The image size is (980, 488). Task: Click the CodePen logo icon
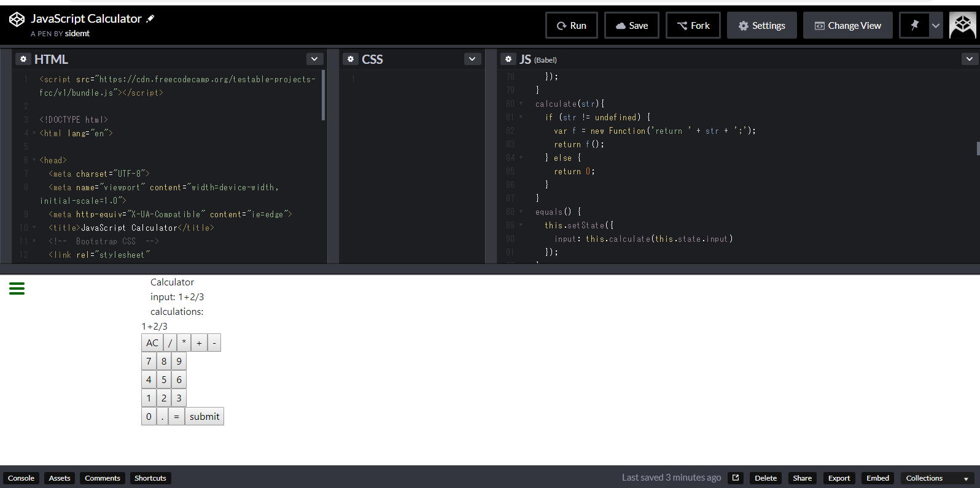pos(17,20)
